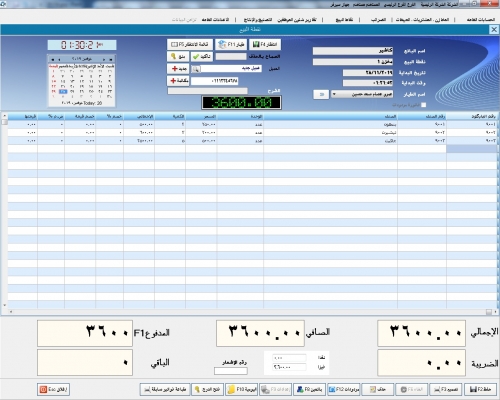This screenshot has width=500, height=400.
Task: Click the F2 save button with floppy icon
Action: click(480, 389)
